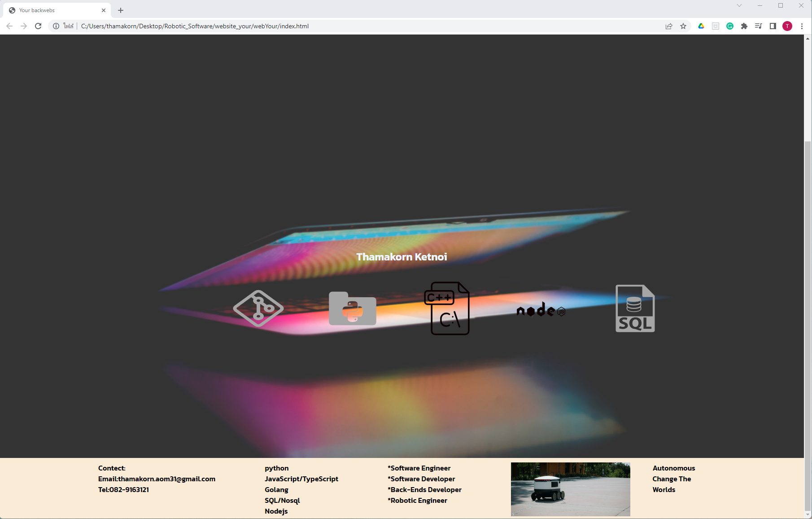
Task: Select the 'Your backwebs' tab
Action: point(54,10)
